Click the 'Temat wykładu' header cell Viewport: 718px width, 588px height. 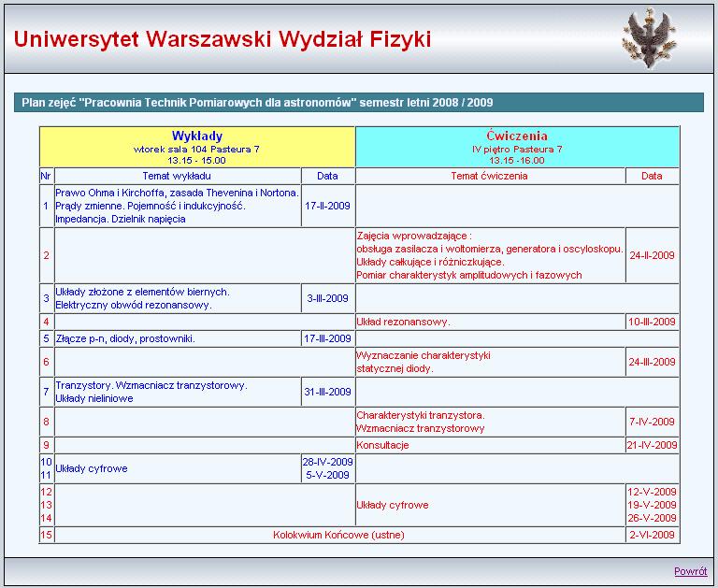click(x=177, y=176)
